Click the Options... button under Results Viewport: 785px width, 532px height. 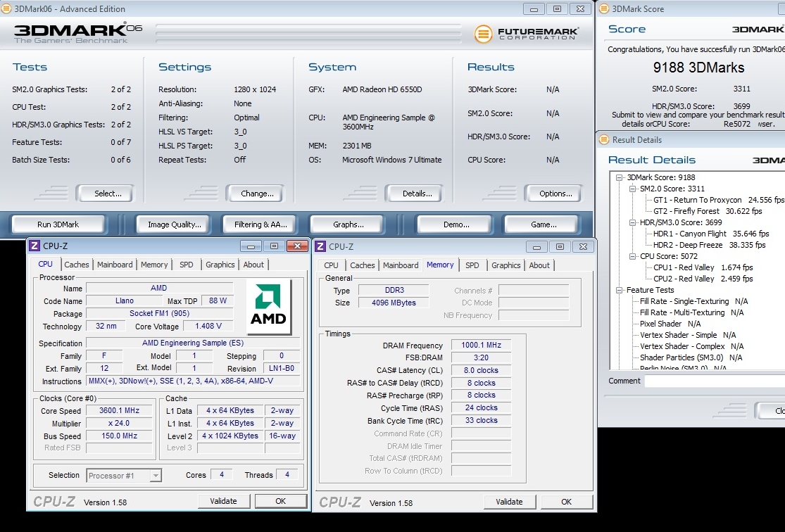tap(553, 194)
